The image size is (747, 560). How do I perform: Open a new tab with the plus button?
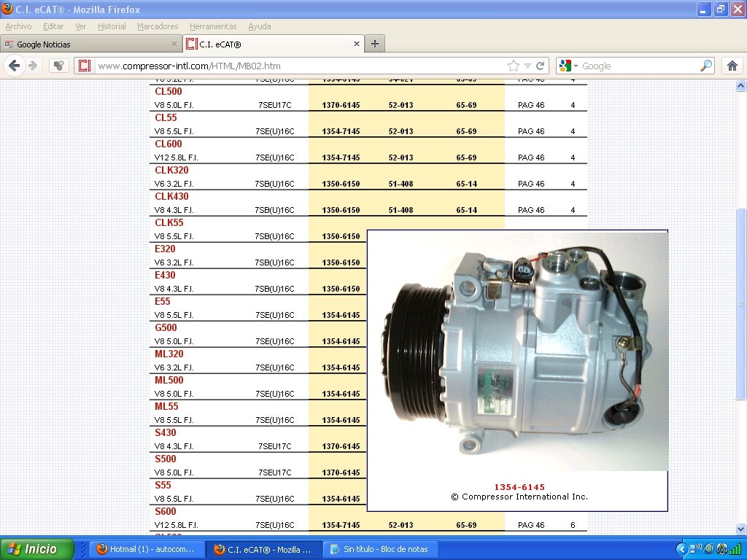click(x=375, y=44)
